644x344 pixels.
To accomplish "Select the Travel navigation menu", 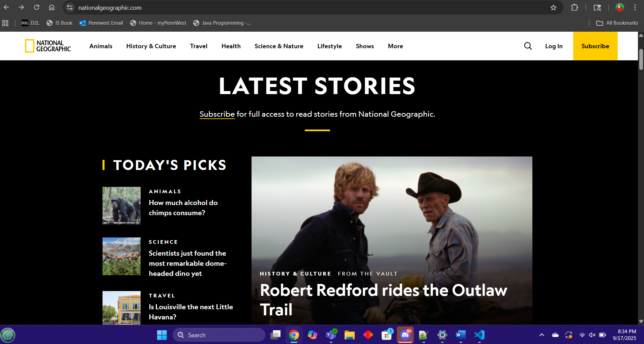I will [199, 46].
